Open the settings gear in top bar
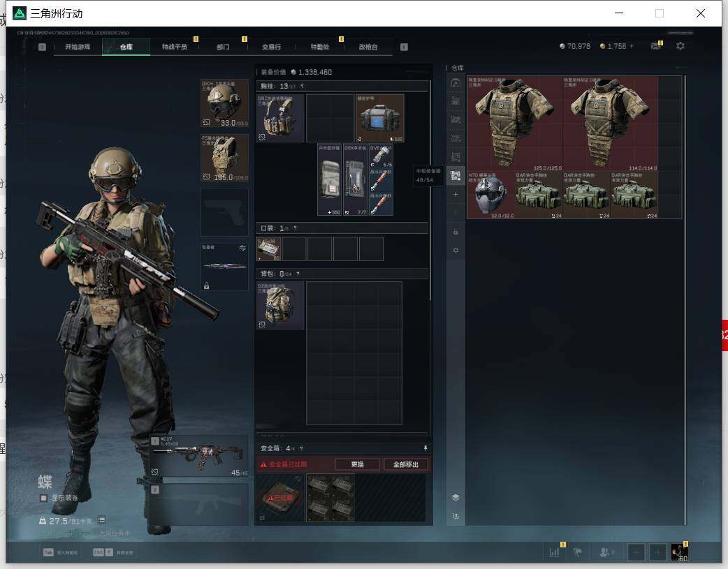The height and width of the screenshot is (569, 728). click(x=680, y=46)
